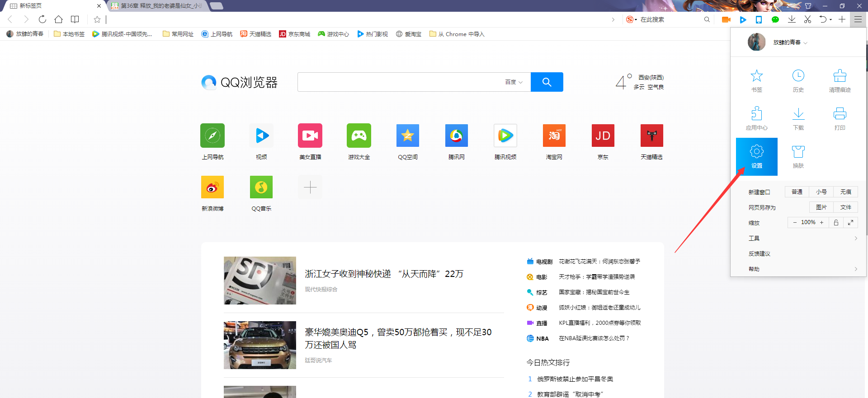Screen dimensions: 868x398
Task: Save webpage as 图片
Action: tap(821, 207)
